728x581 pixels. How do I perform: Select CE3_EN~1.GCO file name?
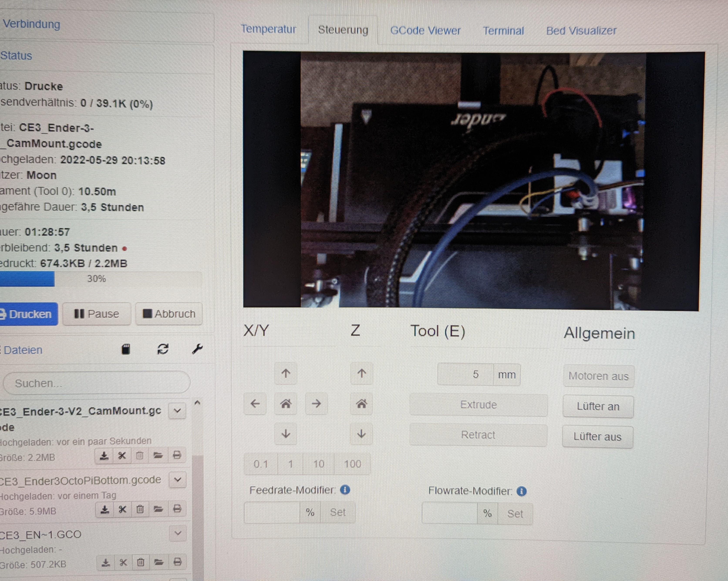40,534
